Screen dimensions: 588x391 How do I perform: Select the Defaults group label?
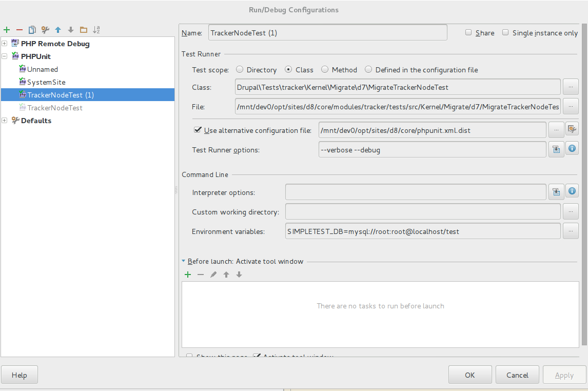(x=36, y=121)
